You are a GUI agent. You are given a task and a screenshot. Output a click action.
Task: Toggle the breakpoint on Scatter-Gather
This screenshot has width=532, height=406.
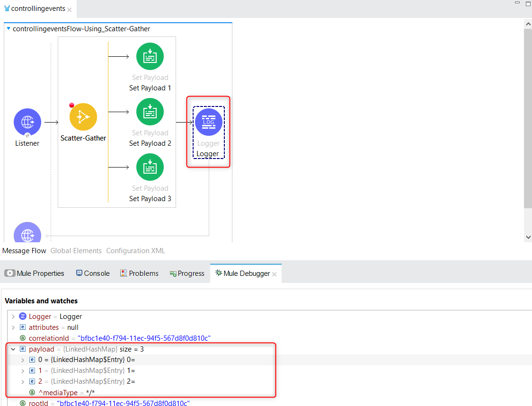[71, 105]
